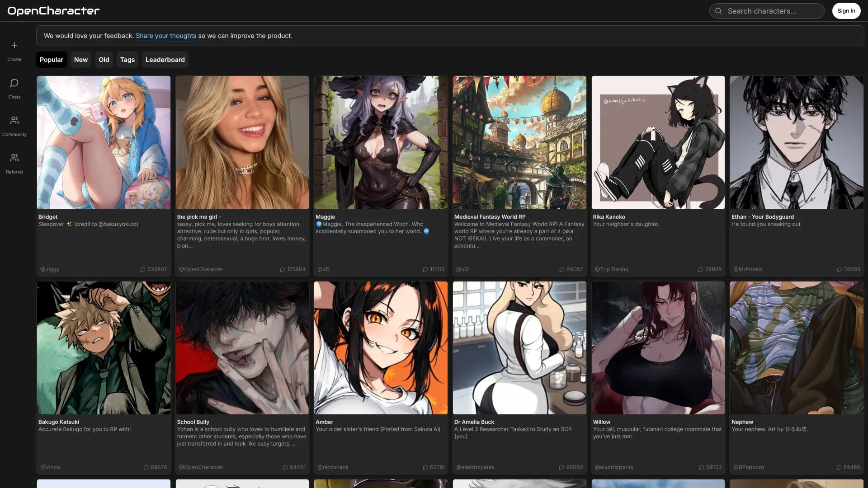Screen dimensions: 868x488
Task: Click the search magnifier icon
Action: click(718, 11)
